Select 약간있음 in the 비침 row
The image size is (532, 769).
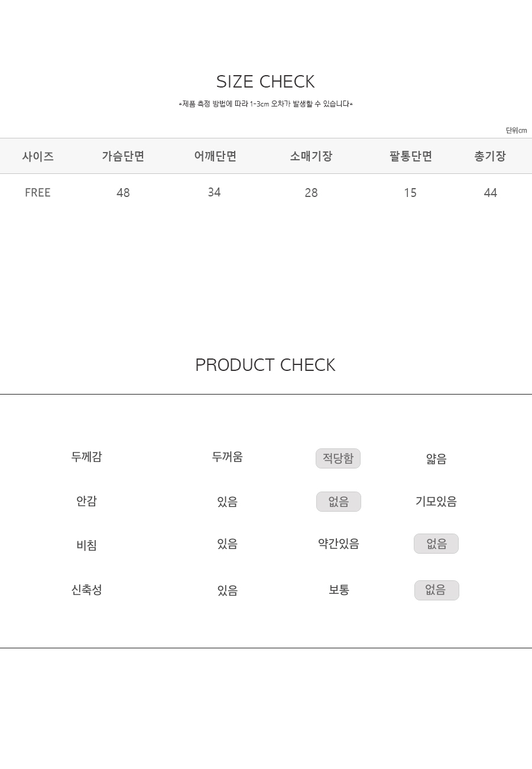(339, 544)
